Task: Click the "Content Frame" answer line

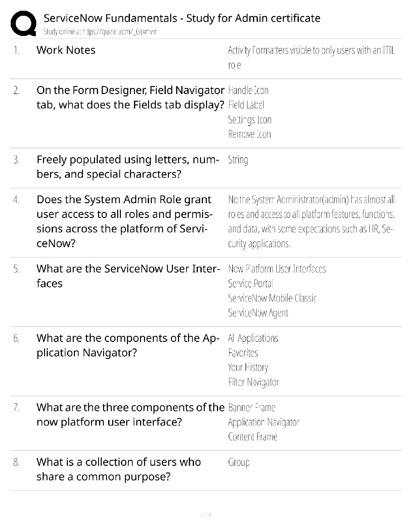Action: coord(253,437)
